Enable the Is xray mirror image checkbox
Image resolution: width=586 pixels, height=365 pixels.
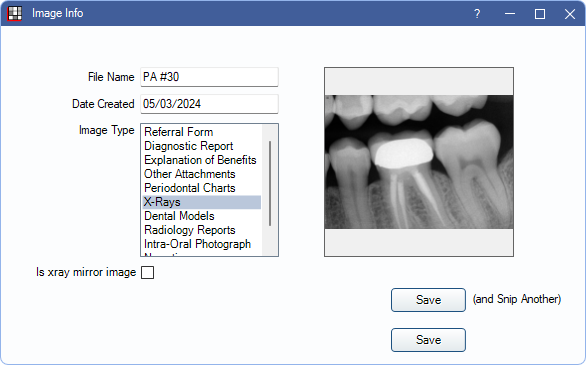click(147, 272)
